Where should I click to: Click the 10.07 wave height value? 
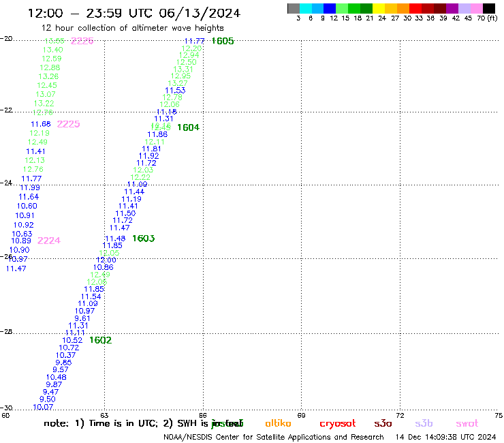click(x=43, y=407)
